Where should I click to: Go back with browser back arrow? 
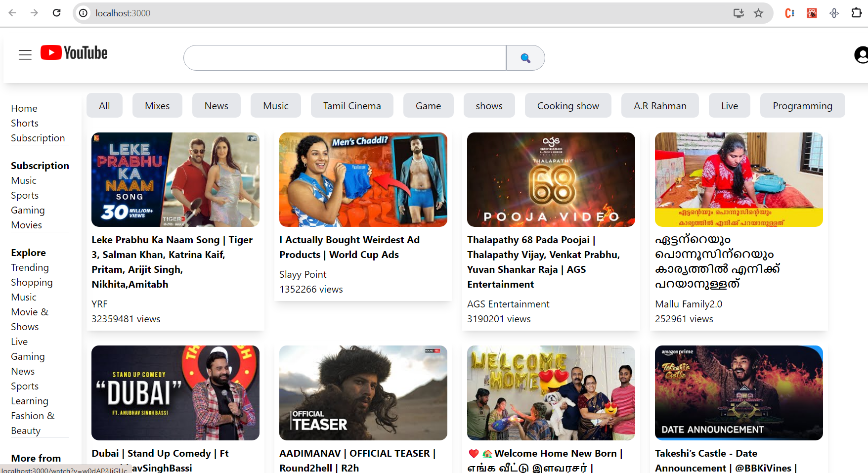pos(12,13)
